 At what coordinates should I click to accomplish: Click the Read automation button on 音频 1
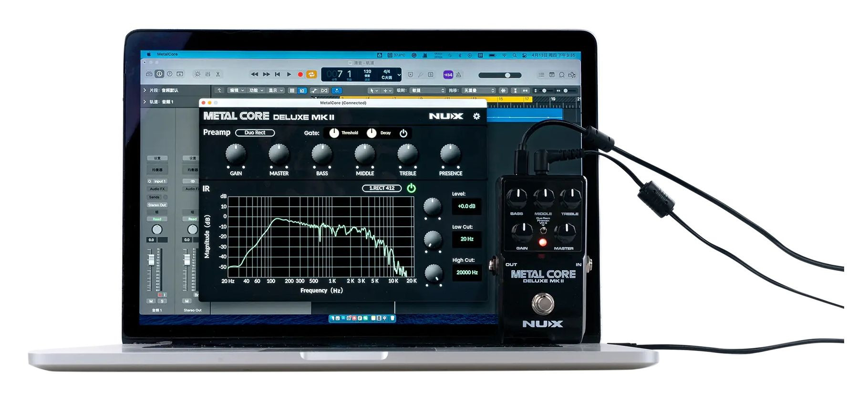(x=157, y=219)
